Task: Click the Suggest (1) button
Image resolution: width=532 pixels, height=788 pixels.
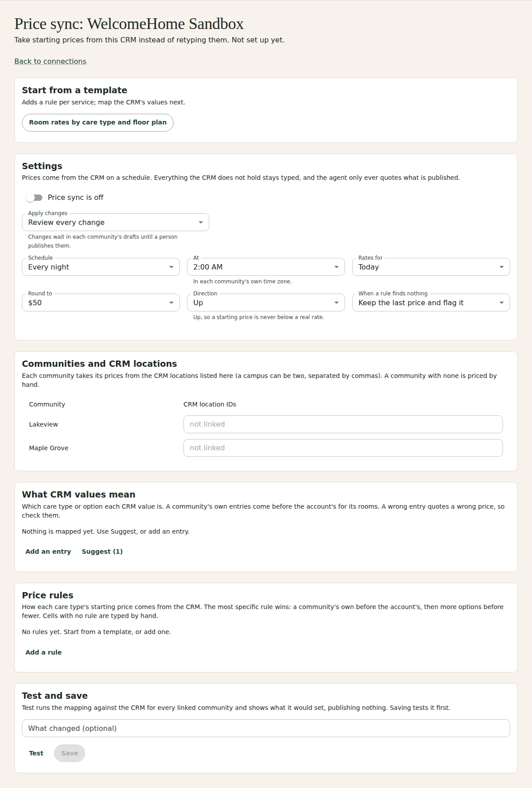Action: [102, 552]
